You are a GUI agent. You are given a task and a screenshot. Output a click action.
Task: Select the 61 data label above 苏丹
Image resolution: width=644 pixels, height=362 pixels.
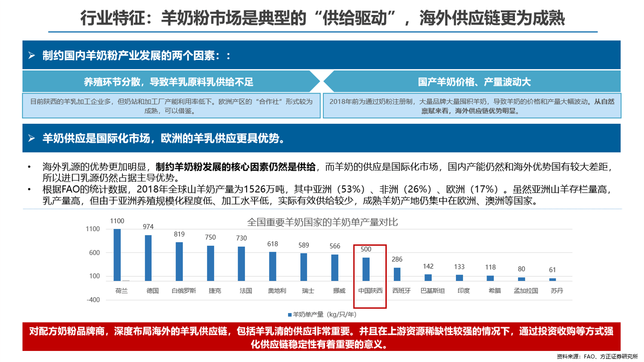[553, 270]
